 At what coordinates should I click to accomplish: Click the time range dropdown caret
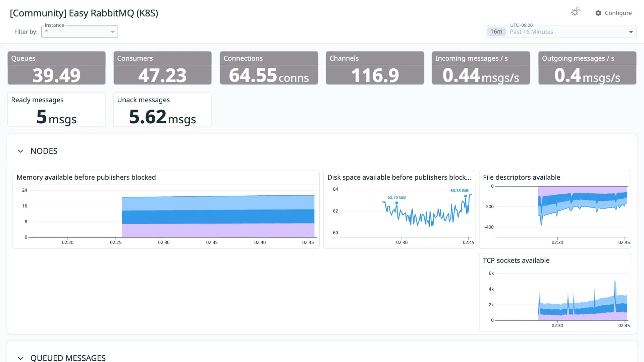pyautogui.click(x=631, y=32)
